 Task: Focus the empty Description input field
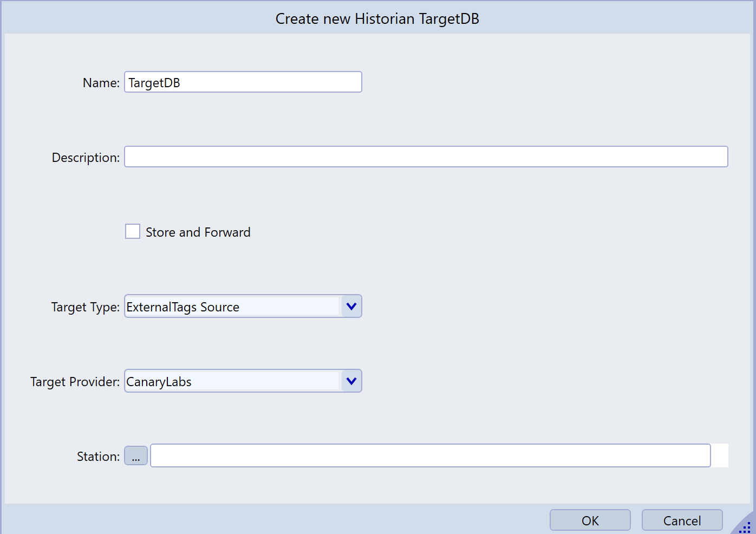[426, 157]
